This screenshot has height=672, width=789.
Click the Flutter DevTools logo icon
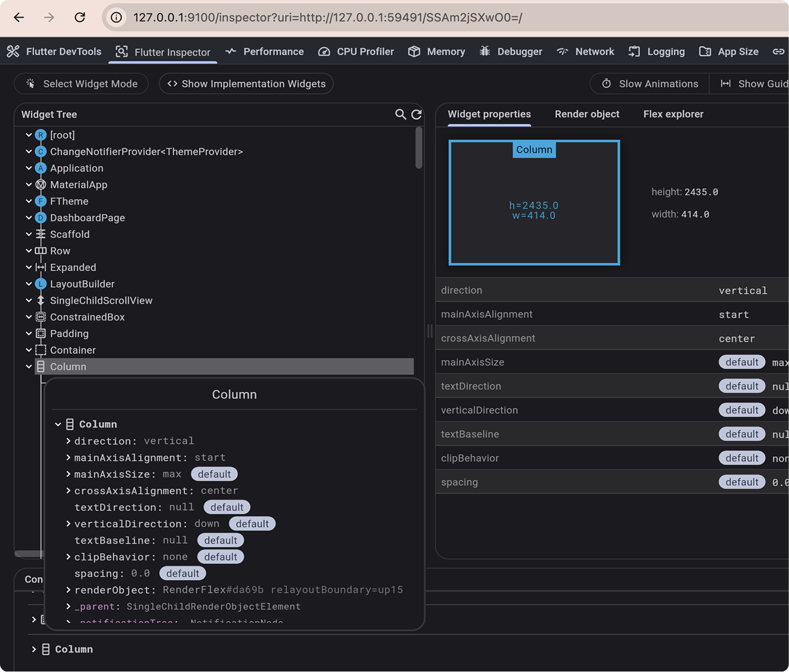(x=13, y=52)
